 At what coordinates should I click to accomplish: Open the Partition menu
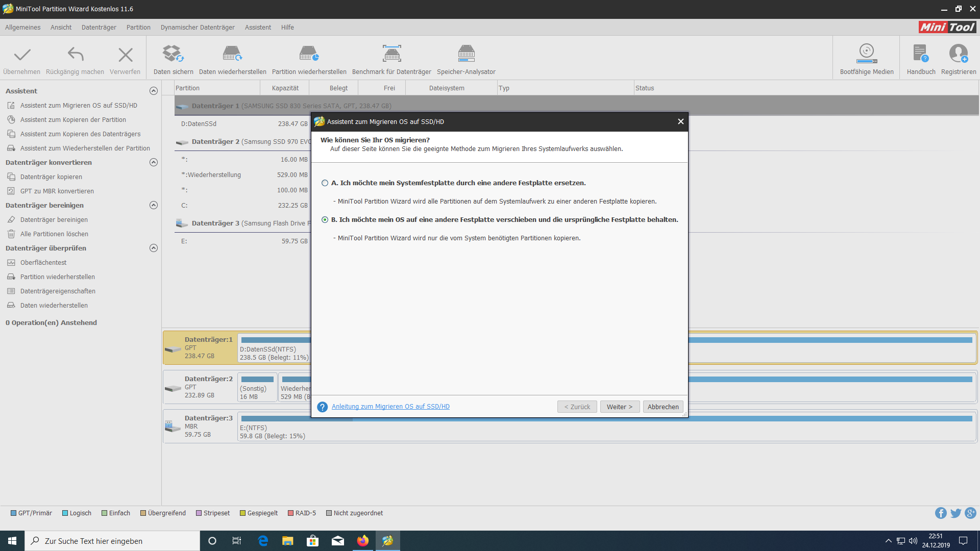(x=138, y=28)
